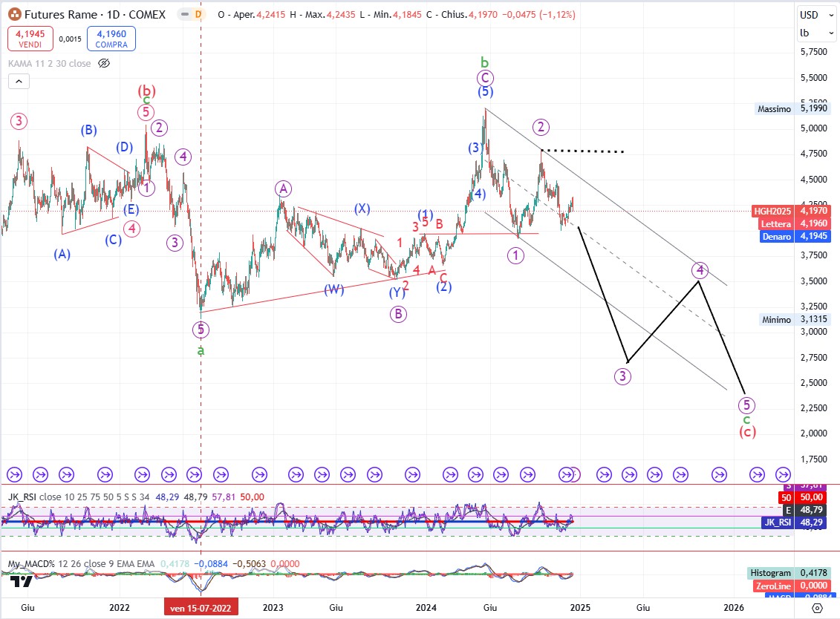Click the rightmost event marker above the RSI pane

click(784, 474)
